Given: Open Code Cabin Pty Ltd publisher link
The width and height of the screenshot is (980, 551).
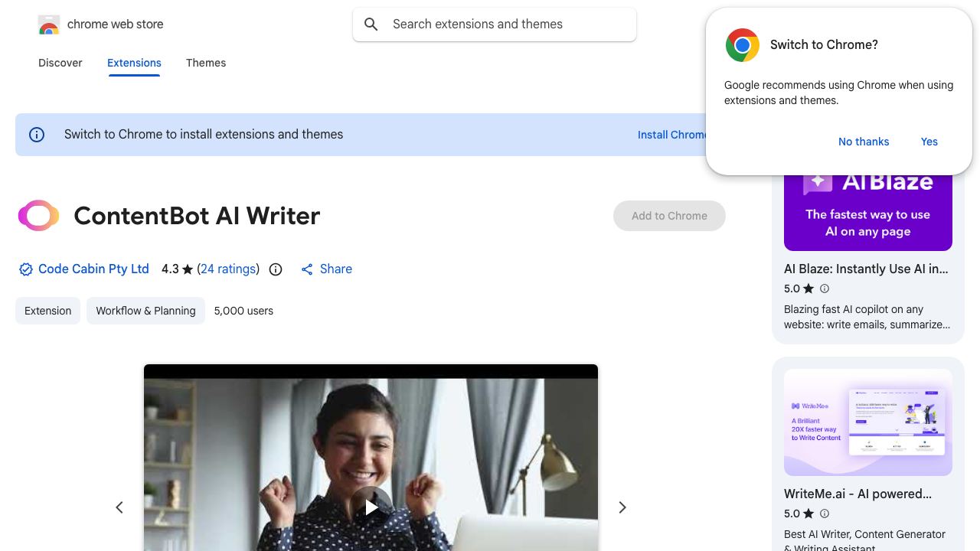Looking at the screenshot, I should [93, 269].
